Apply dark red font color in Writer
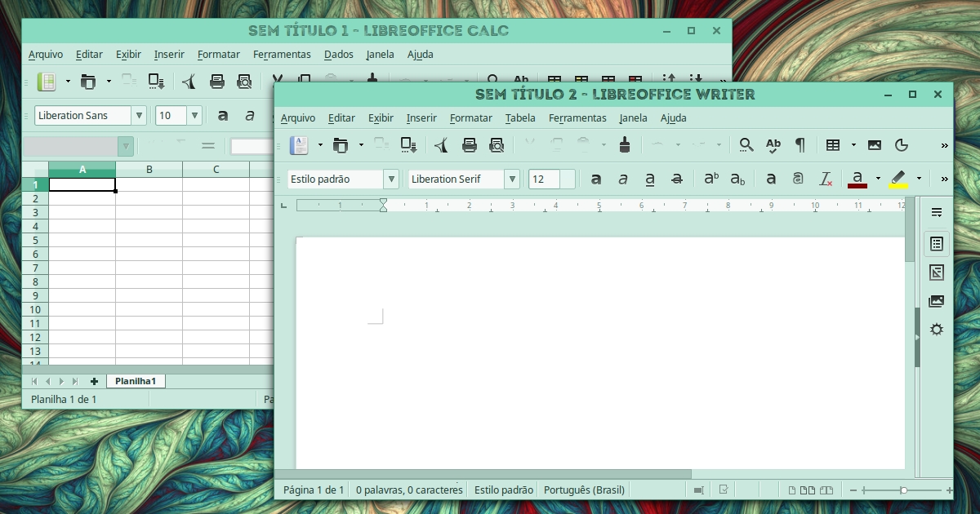This screenshot has width=980, height=514. (857, 179)
